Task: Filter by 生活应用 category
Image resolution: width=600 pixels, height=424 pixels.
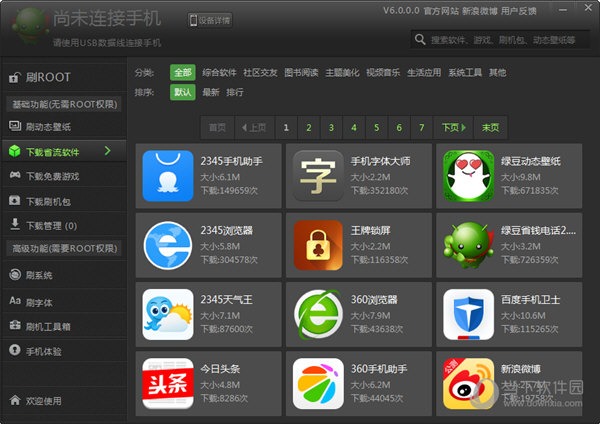Action: [x=424, y=72]
